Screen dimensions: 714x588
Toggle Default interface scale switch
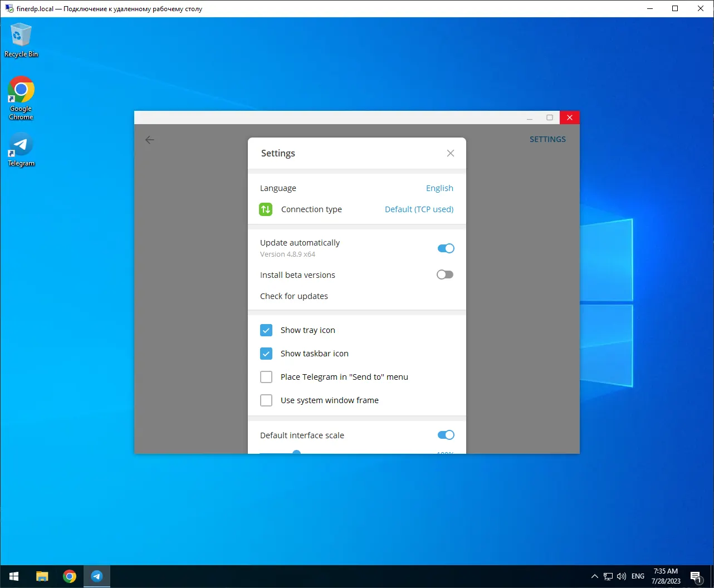446,435
